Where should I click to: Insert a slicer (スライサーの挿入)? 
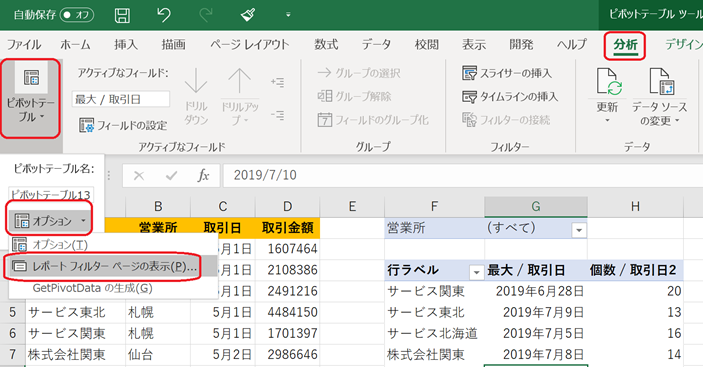point(507,73)
